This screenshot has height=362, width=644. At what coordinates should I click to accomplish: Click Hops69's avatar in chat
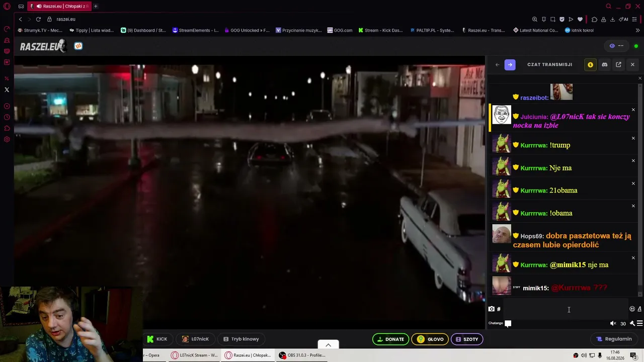[x=502, y=234]
